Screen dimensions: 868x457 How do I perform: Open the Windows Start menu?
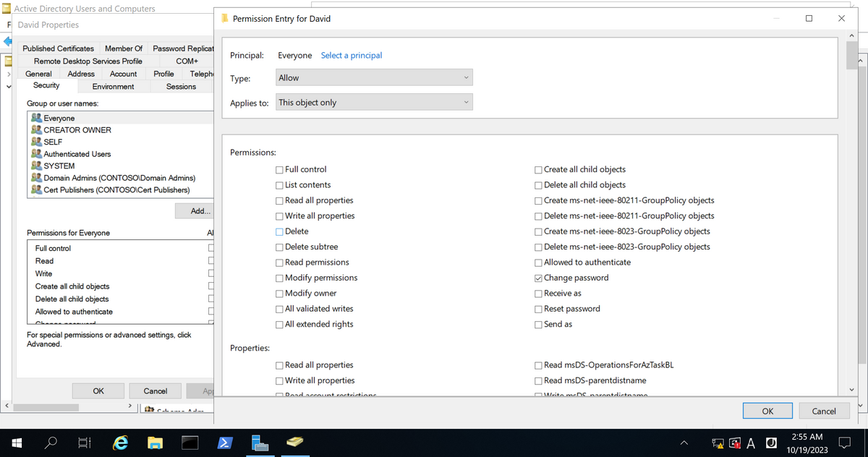point(17,442)
